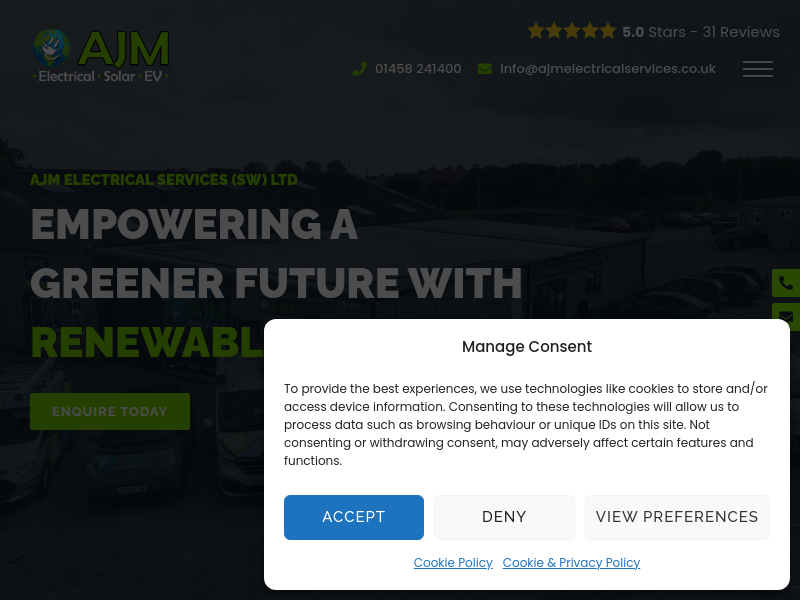Click the info@ajmelectricalservices.co.uk email link
800x600 pixels.
[608, 69]
